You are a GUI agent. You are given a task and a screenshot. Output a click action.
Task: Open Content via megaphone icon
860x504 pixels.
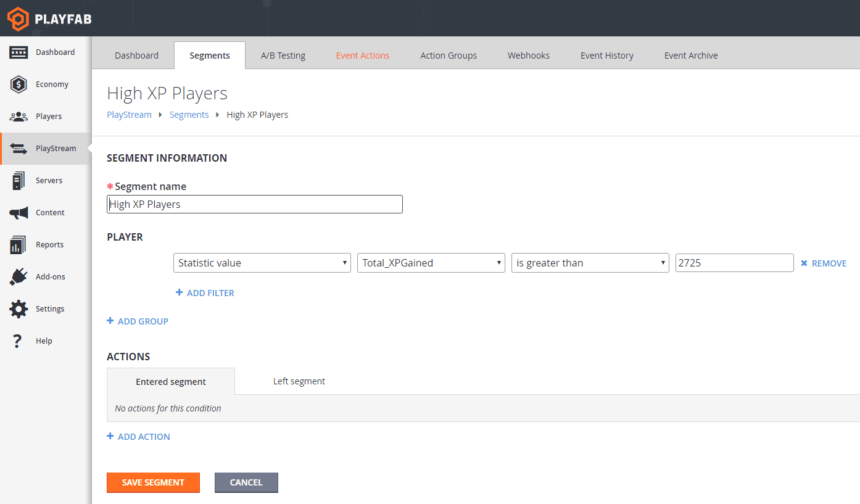click(19, 213)
